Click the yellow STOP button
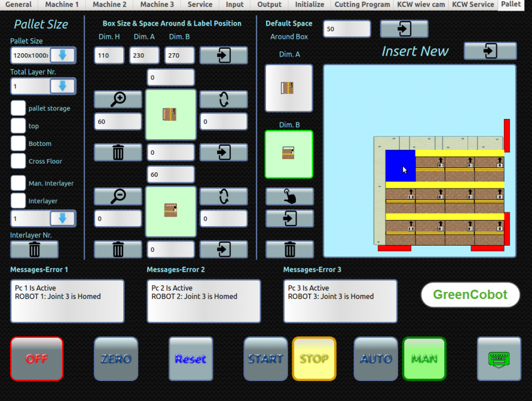This screenshot has width=532, height=401. 314,359
